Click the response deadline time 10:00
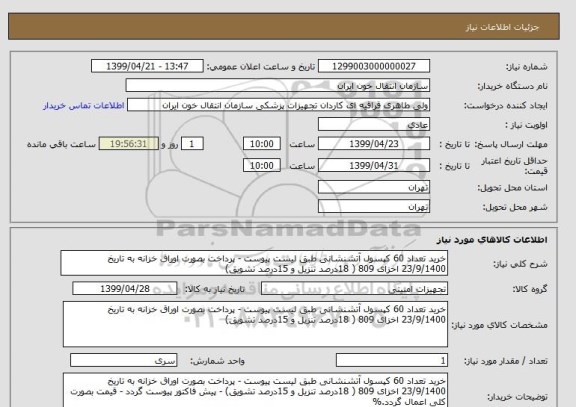This screenshot has height=407, width=576. [262, 144]
